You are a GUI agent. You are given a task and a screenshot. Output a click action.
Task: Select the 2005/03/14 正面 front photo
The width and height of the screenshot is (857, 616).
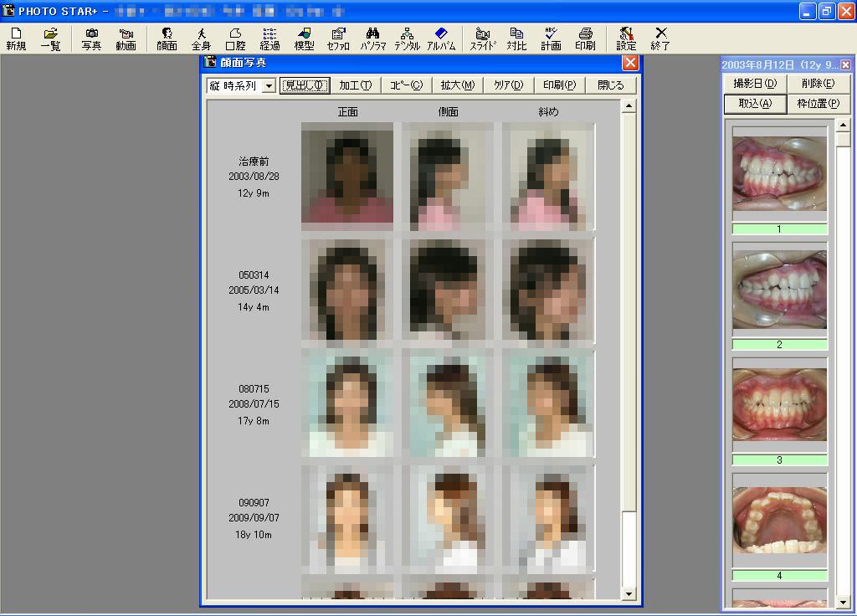click(x=347, y=290)
